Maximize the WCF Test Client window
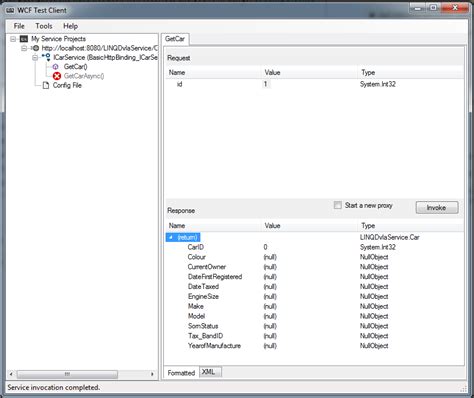Viewport: 474px width, 398px height. [x=433, y=8]
